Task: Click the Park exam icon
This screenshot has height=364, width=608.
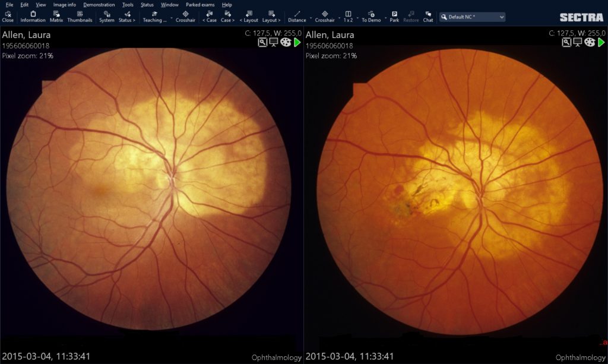Action: [x=394, y=16]
